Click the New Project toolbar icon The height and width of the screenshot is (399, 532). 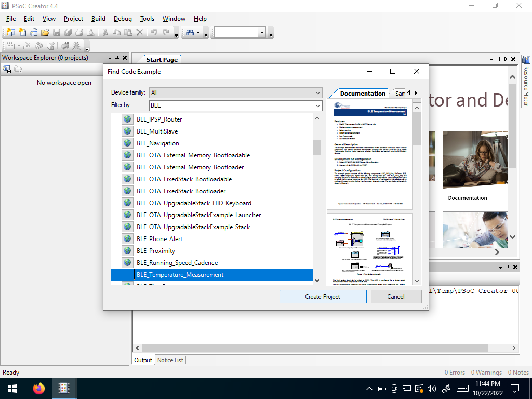(x=11, y=33)
